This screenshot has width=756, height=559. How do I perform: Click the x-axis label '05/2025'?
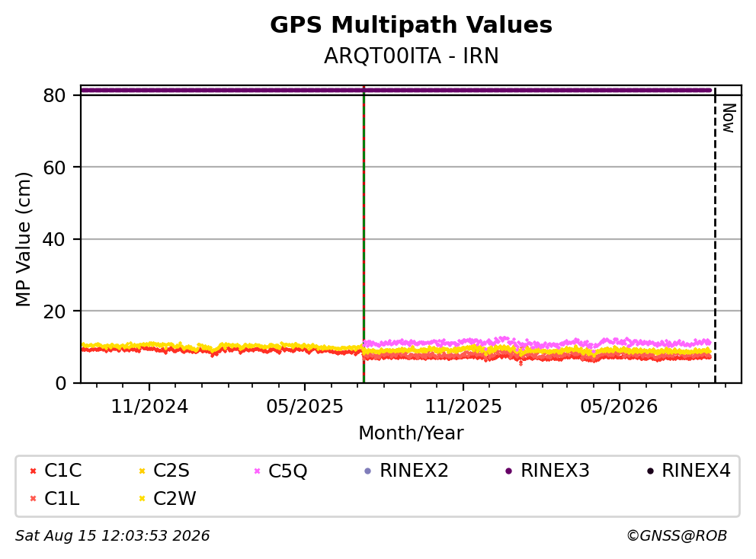click(x=305, y=407)
